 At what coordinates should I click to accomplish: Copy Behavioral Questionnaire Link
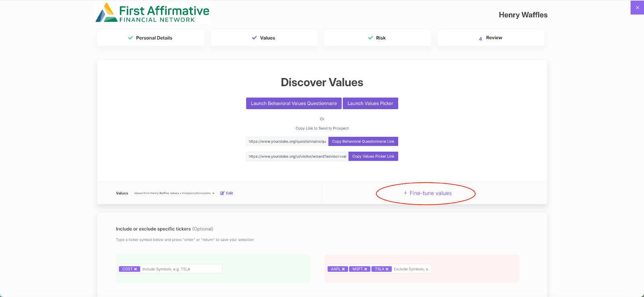[363, 142]
